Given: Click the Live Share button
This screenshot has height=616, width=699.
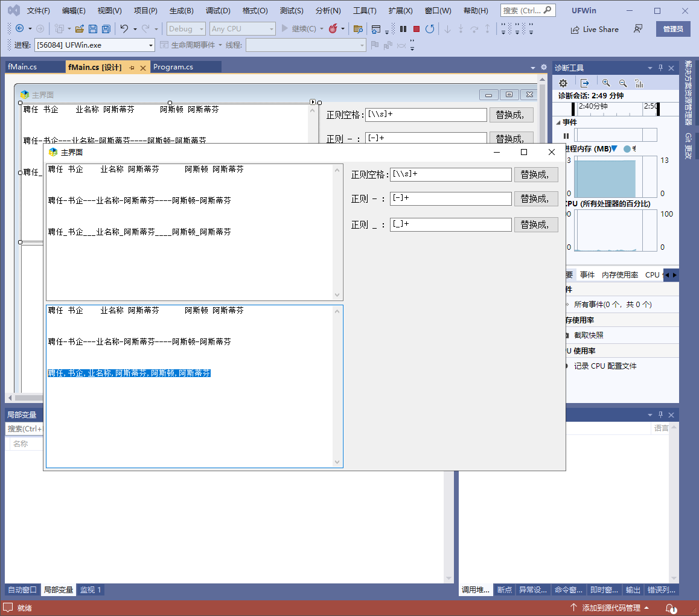Looking at the screenshot, I should tap(594, 30).
